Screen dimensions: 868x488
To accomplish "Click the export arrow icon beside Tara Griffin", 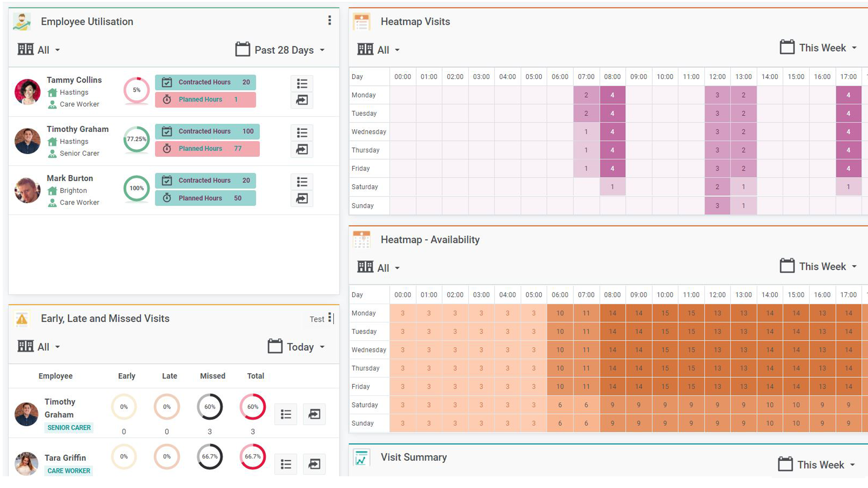I will [x=314, y=464].
